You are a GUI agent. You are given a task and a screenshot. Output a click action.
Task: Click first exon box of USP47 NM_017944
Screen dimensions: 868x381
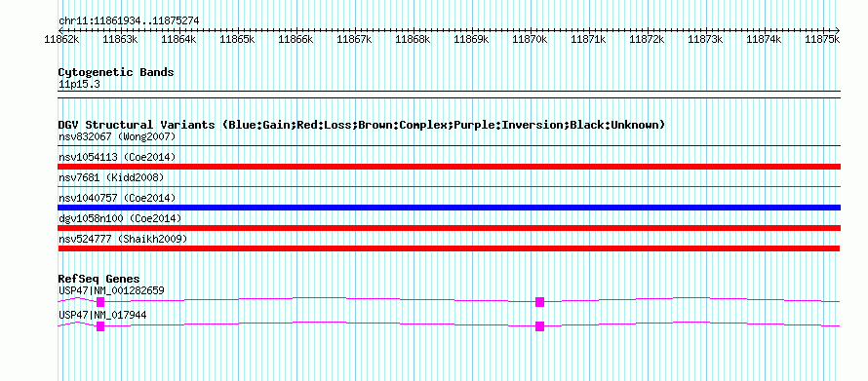[100, 326]
